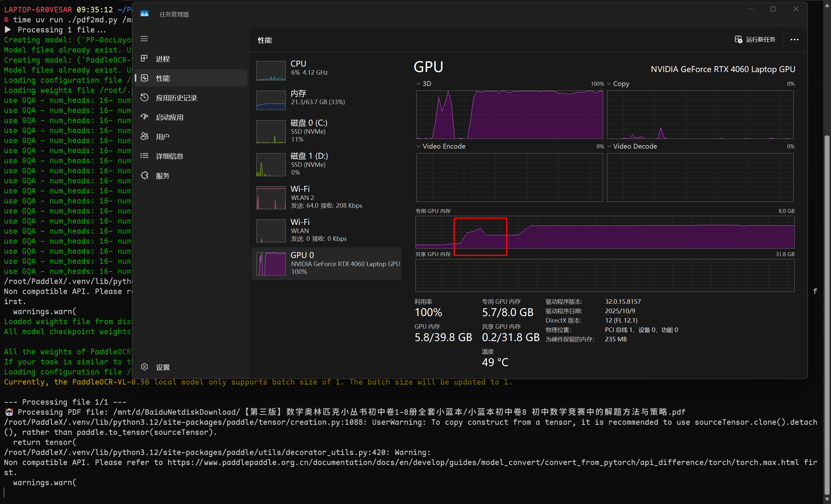Click the Services (服务) puzzle icon
The width and height of the screenshot is (831, 504).
click(x=144, y=175)
